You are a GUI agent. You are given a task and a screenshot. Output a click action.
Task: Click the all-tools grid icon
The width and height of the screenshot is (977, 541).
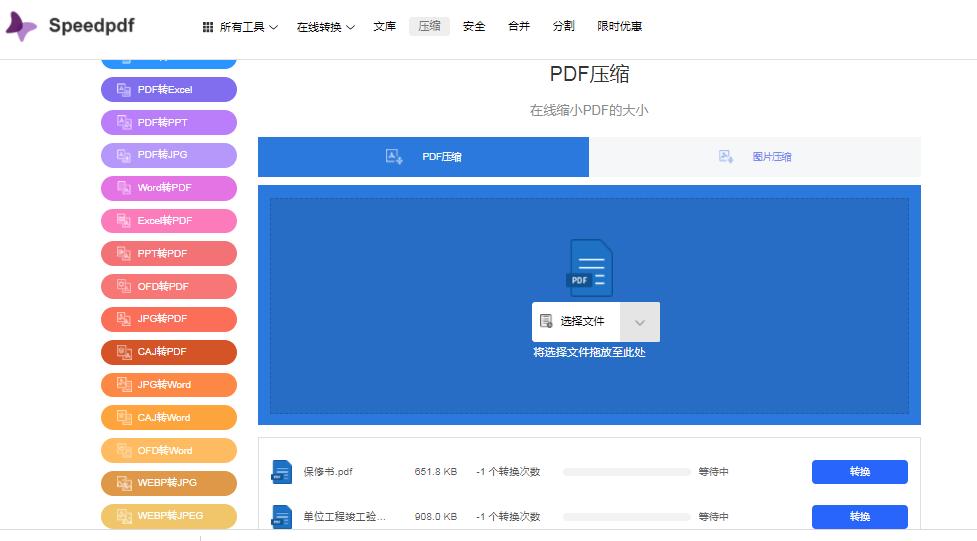pos(207,27)
